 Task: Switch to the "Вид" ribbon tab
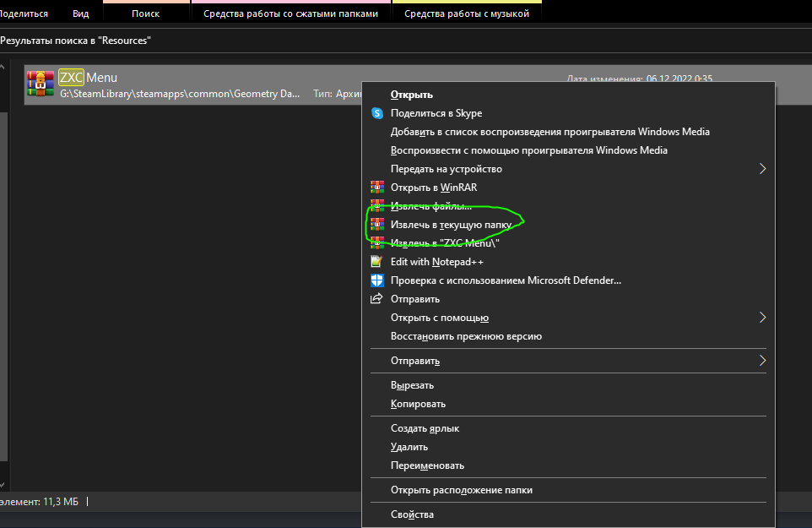pyautogui.click(x=81, y=14)
